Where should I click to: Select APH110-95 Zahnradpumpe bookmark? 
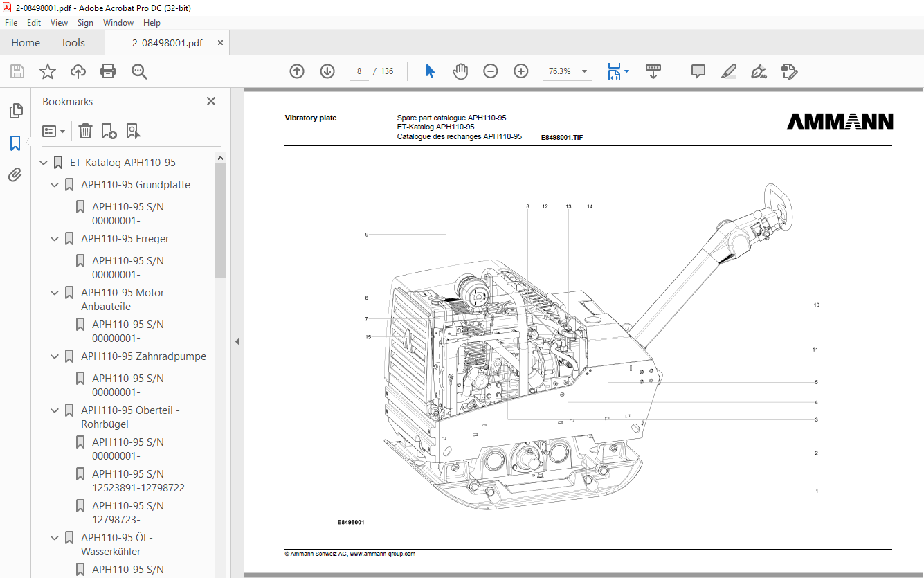(143, 356)
